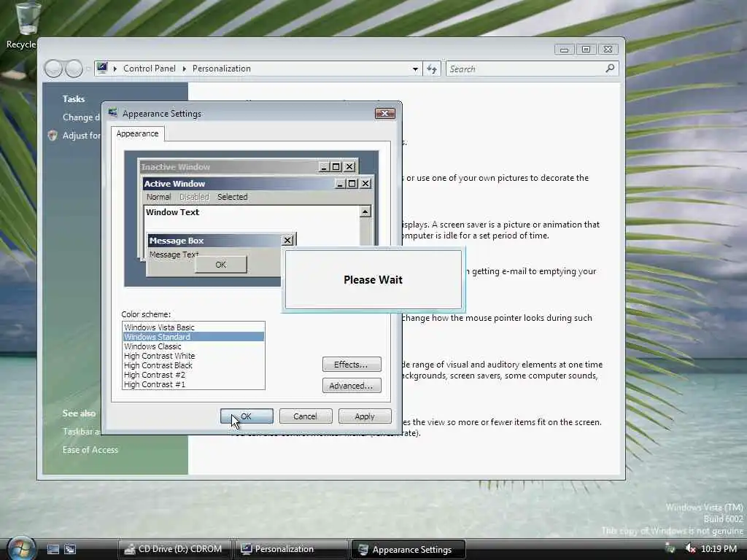Viewport: 747px width, 560px height.
Task: Select High Contrast #1 scheme
Action: [x=193, y=384]
